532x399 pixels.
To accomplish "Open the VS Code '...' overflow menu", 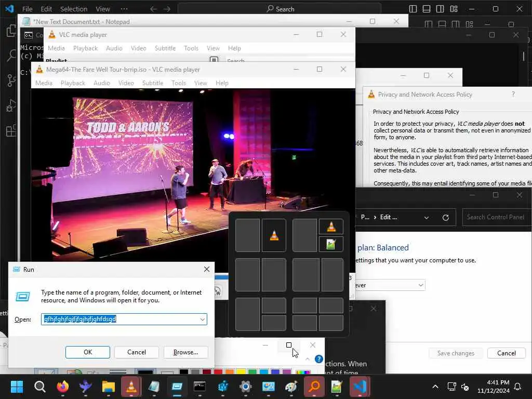I will (124, 9).
